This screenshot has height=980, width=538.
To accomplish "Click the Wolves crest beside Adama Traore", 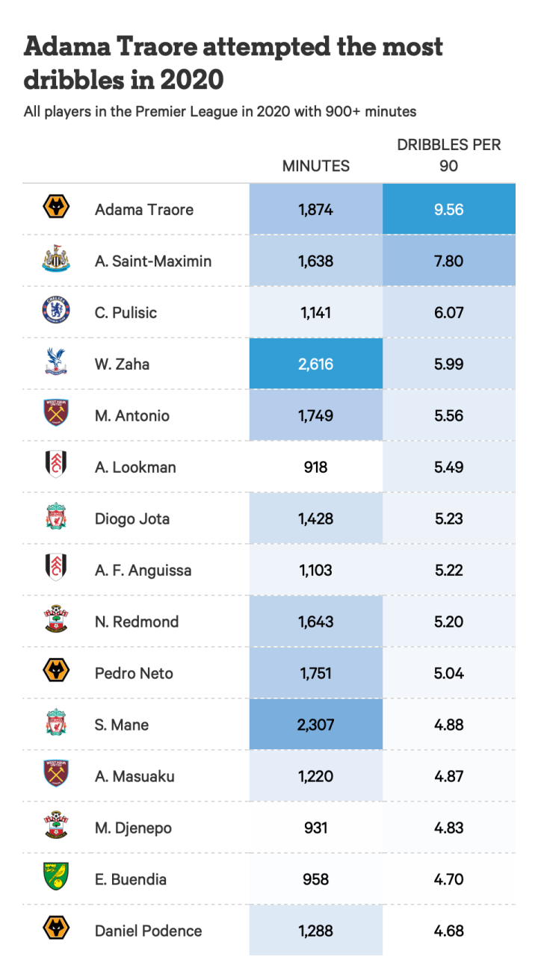I will (56, 208).
